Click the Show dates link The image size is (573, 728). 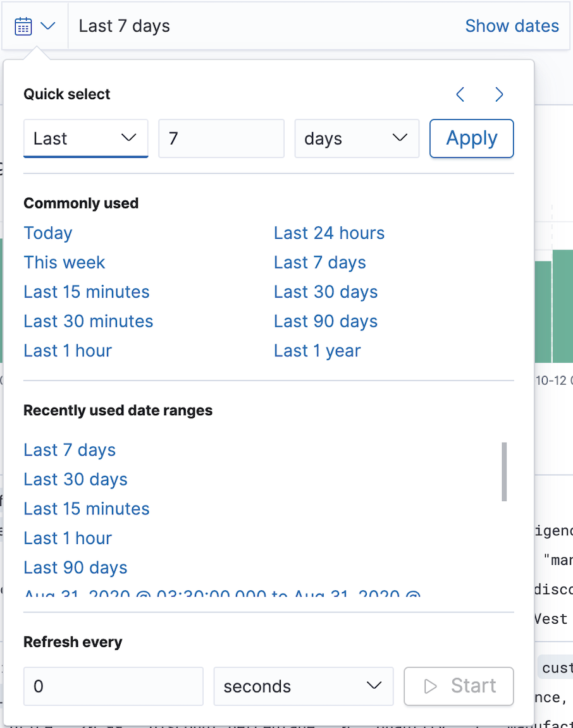point(512,25)
